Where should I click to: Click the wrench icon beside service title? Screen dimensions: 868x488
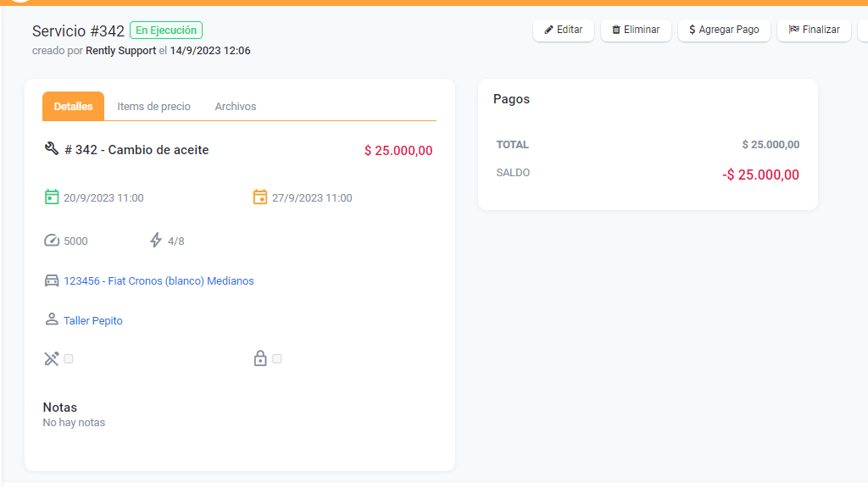pos(51,149)
